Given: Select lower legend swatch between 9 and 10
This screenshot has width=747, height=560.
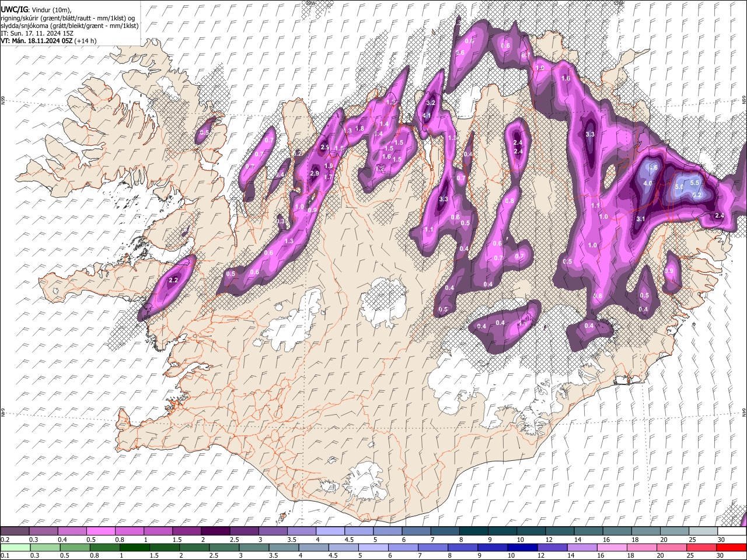Looking at the screenshot, I should point(492,547).
